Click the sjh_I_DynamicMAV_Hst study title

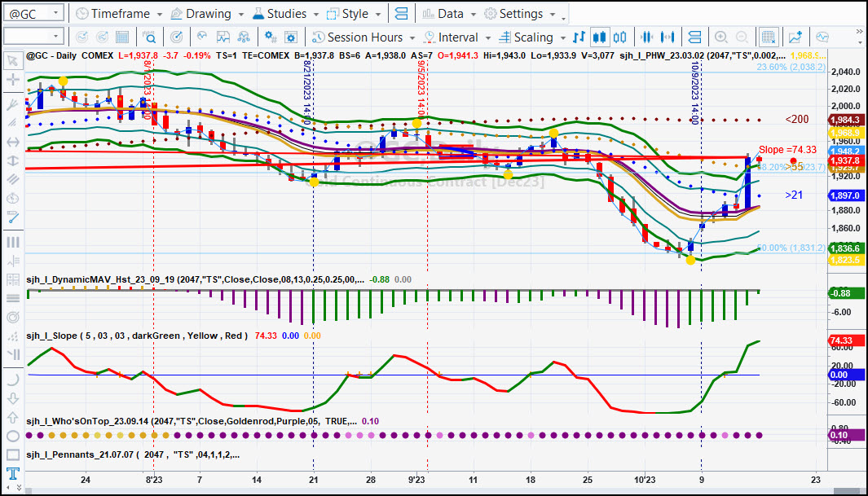195,280
